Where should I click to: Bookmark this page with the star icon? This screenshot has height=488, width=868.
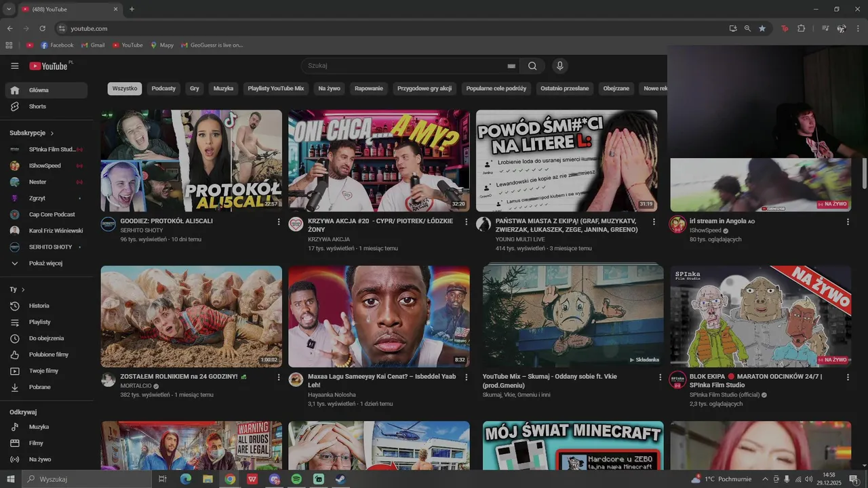[x=762, y=28]
